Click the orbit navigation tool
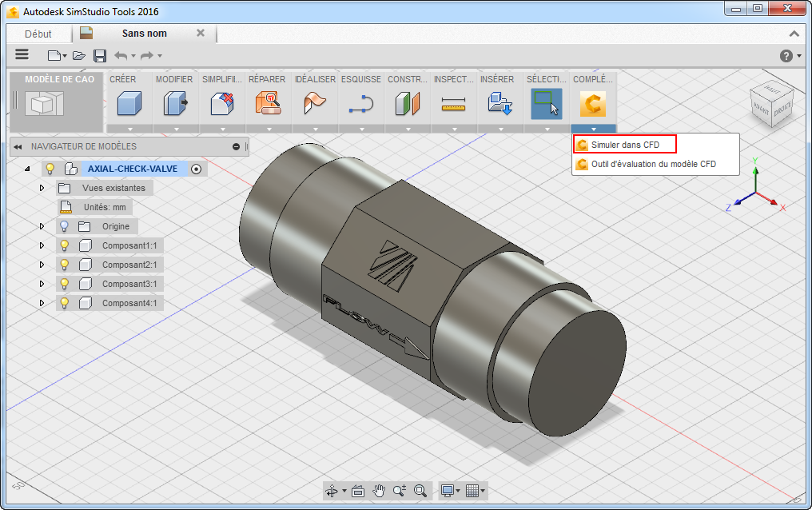The width and height of the screenshot is (812, 510). tap(332, 491)
